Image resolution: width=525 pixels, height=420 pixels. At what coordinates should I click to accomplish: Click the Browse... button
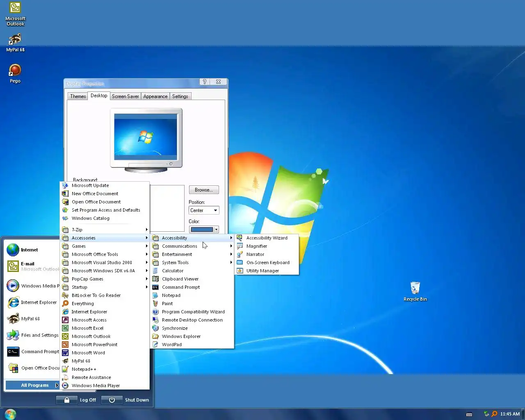pyautogui.click(x=204, y=190)
